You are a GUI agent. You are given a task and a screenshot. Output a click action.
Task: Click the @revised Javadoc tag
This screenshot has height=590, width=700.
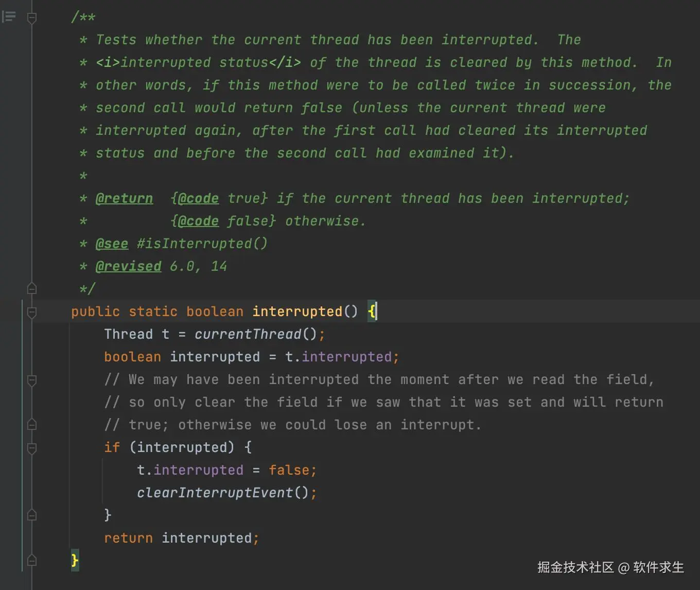129,266
